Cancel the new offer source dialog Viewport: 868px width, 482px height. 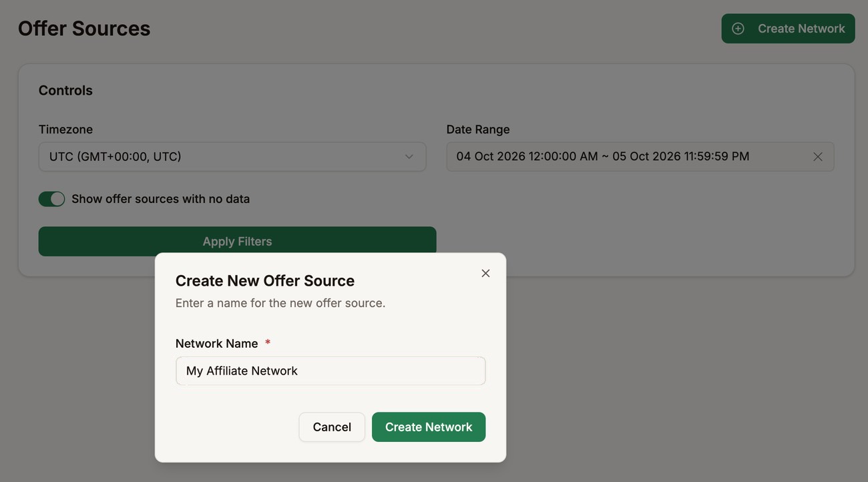[x=332, y=427]
